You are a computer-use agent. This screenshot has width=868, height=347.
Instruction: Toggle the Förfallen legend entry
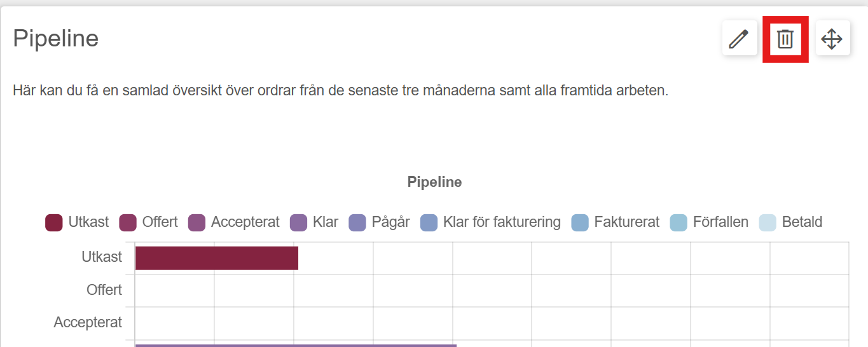(709, 222)
